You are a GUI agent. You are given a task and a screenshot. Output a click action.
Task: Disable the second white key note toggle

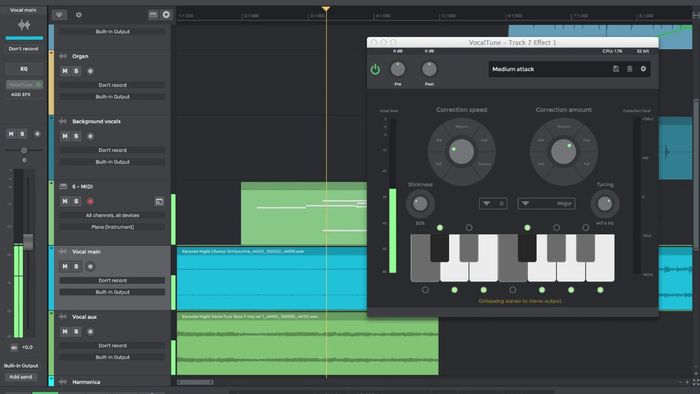[x=454, y=290]
